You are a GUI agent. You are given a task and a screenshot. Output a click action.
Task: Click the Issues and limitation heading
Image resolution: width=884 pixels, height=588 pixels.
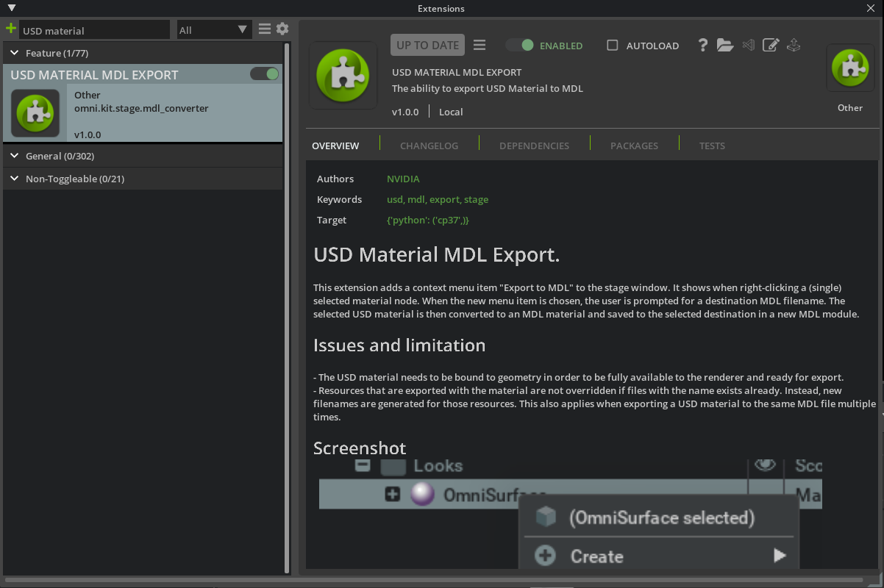399,345
